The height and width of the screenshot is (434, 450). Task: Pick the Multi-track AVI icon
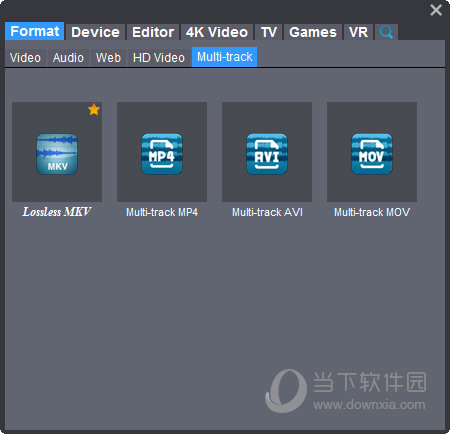[267, 154]
